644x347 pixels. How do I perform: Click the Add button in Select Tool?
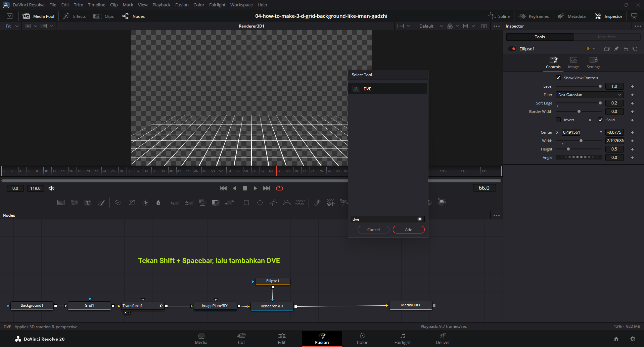408,229
